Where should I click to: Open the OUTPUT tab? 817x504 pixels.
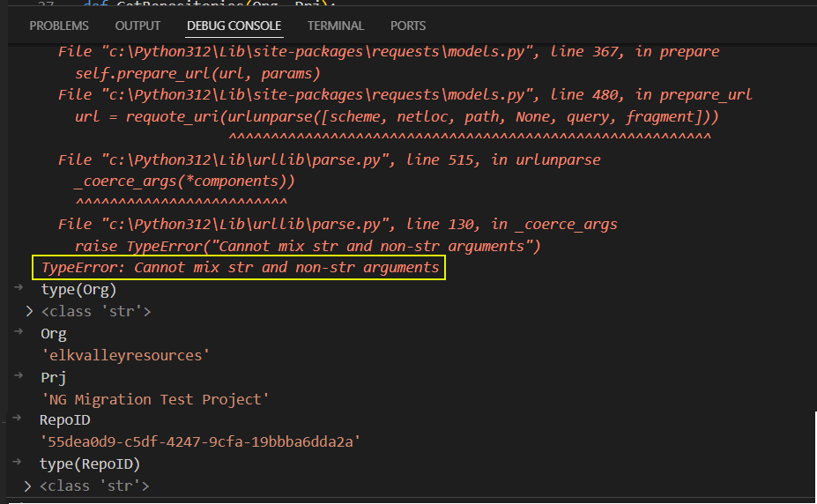point(137,26)
